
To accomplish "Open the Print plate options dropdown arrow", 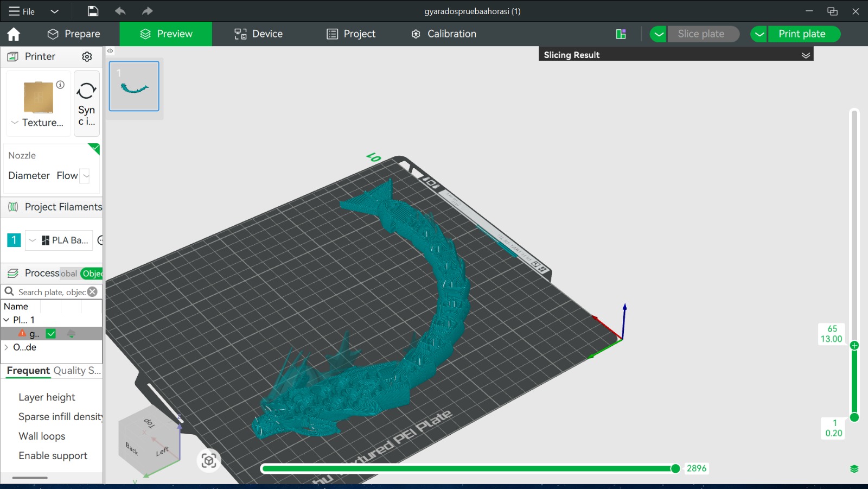I will (759, 34).
